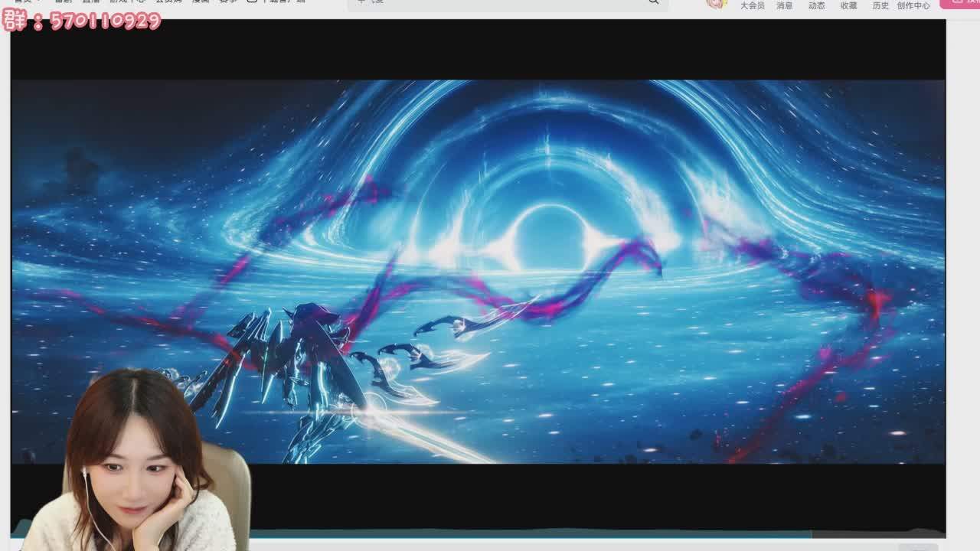Viewport: 980px width, 551px height.
Task: Seek on the video progress bar
Action: click(479, 534)
